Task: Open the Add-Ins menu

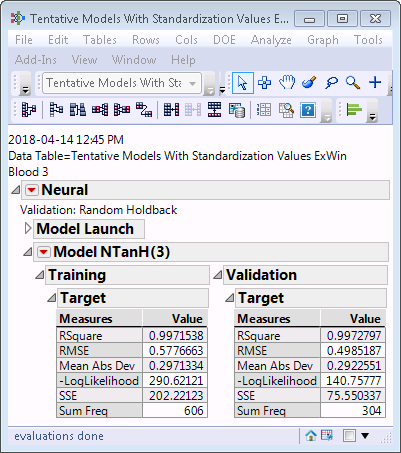Action: coord(36,60)
